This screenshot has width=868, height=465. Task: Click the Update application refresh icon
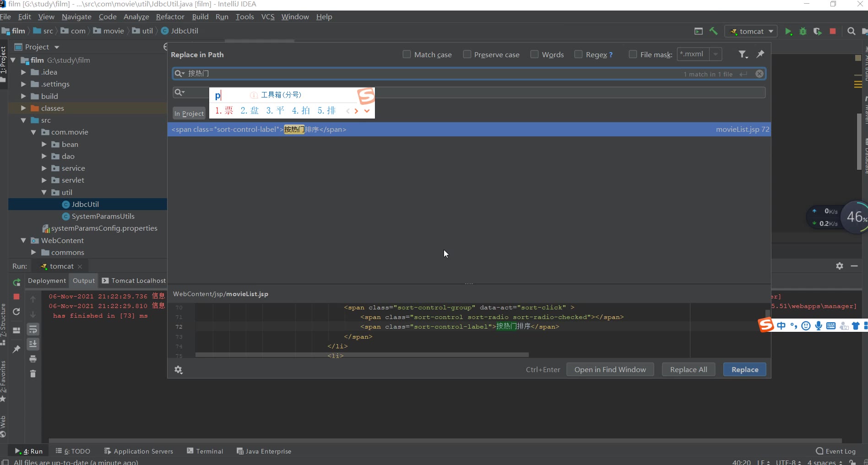click(16, 312)
